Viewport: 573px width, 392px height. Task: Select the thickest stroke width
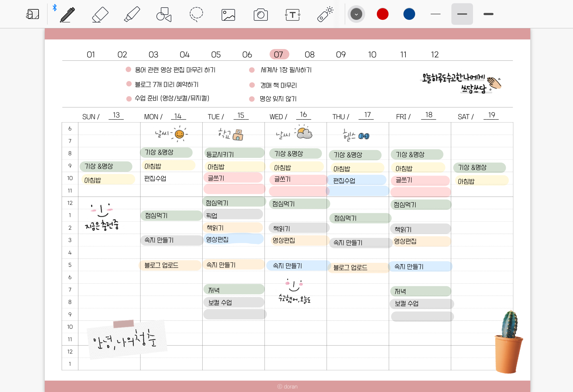pos(488,14)
